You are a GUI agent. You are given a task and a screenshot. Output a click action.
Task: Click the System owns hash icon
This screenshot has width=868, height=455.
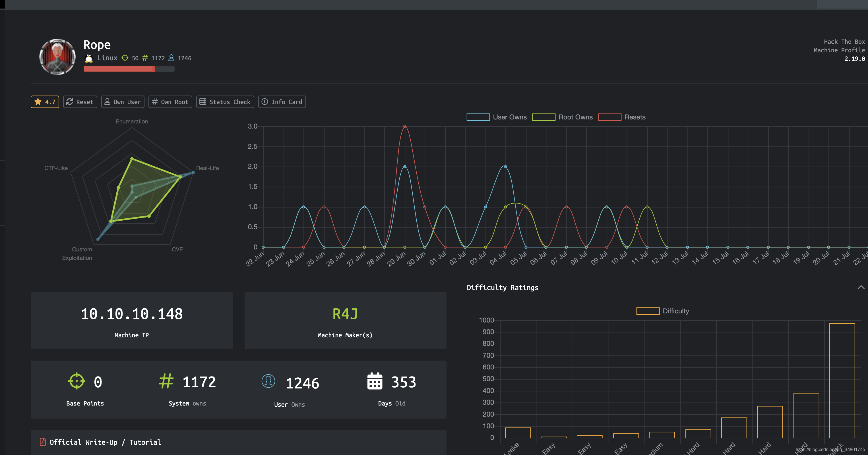[x=166, y=381]
